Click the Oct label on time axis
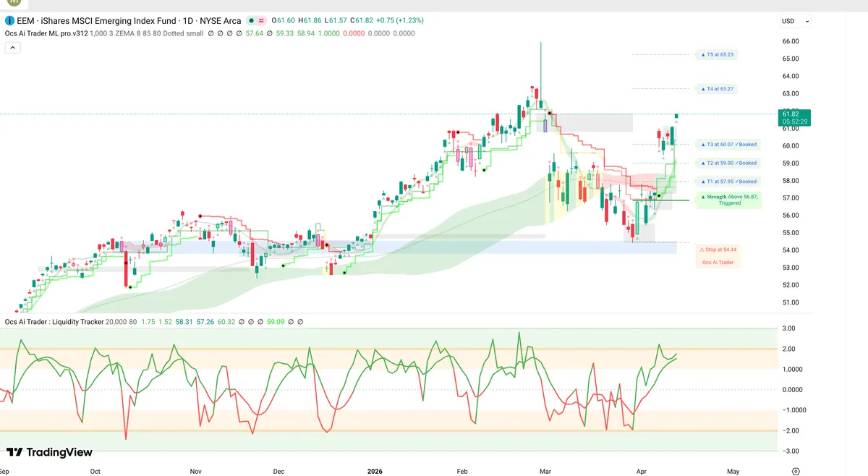868x476 pixels. click(95, 471)
